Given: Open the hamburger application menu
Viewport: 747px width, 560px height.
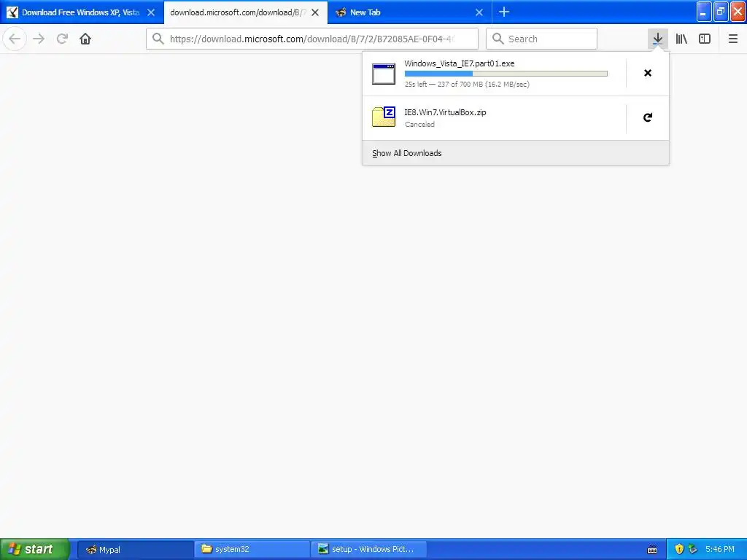Looking at the screenshot, I should (x=732, y=39).
